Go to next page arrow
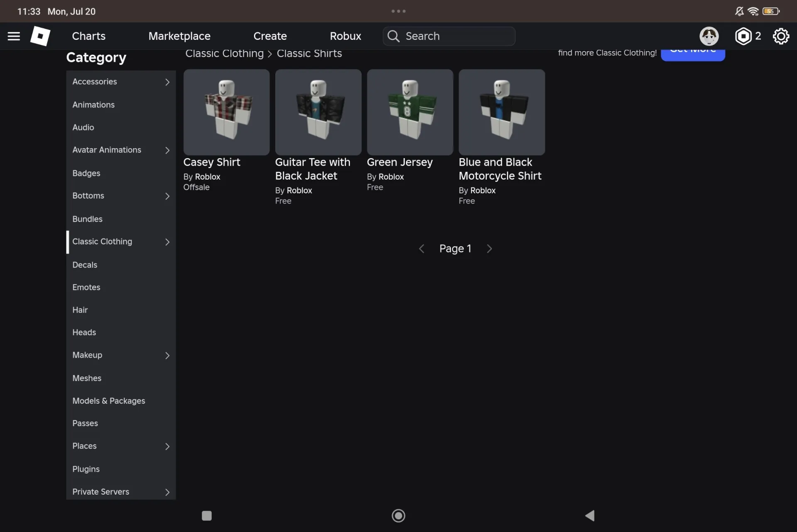 tap(489, 249)
